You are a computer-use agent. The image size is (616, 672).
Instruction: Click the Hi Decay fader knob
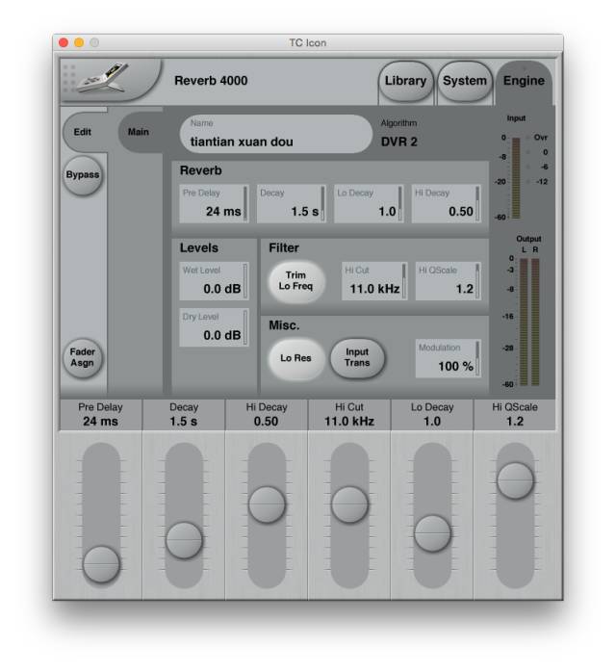point(267,504)
